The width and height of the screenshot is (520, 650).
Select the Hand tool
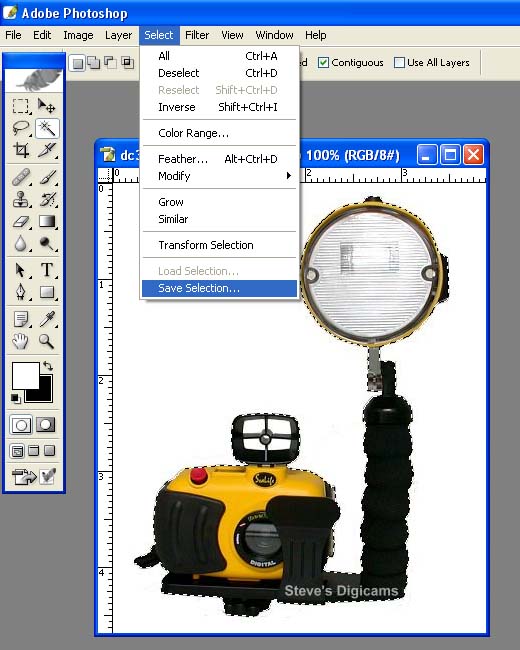(x=21, y=341)
